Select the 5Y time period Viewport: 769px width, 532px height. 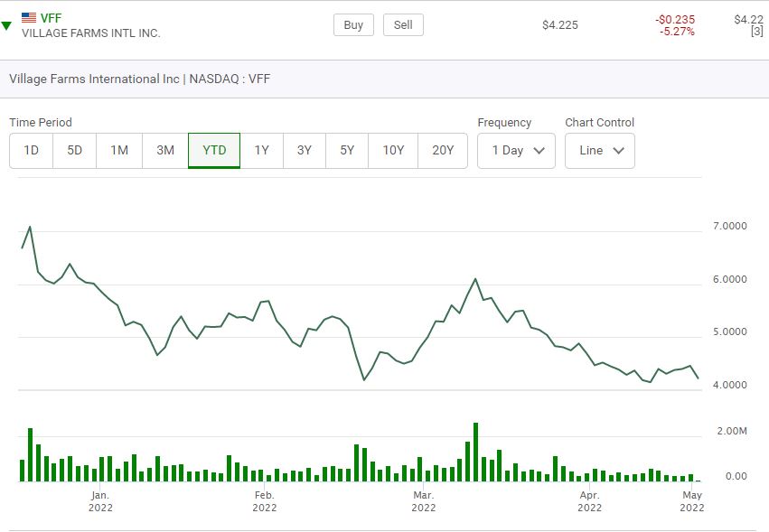(347, 151)
